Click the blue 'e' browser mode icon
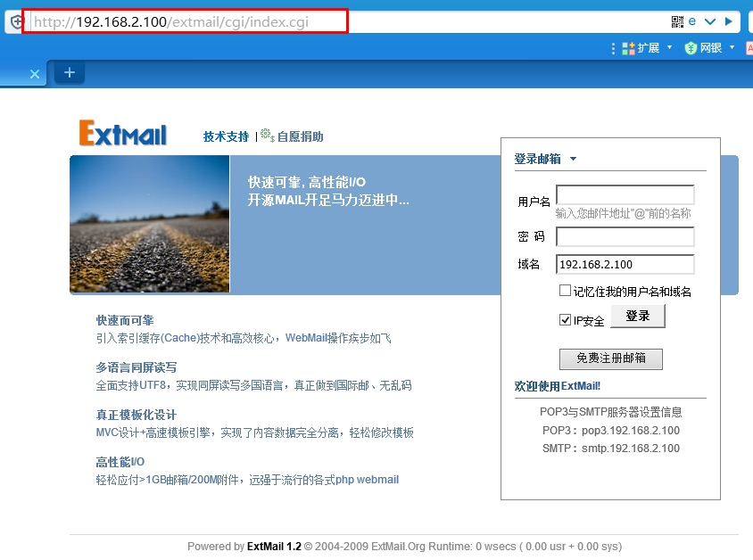The width and height of the screenshot is (753, 560). pos(692,21)
